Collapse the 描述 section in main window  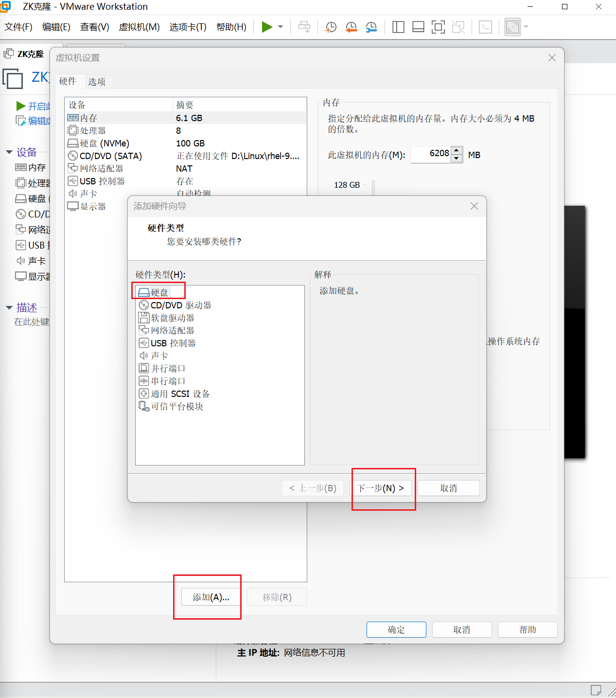pos(9,307)
